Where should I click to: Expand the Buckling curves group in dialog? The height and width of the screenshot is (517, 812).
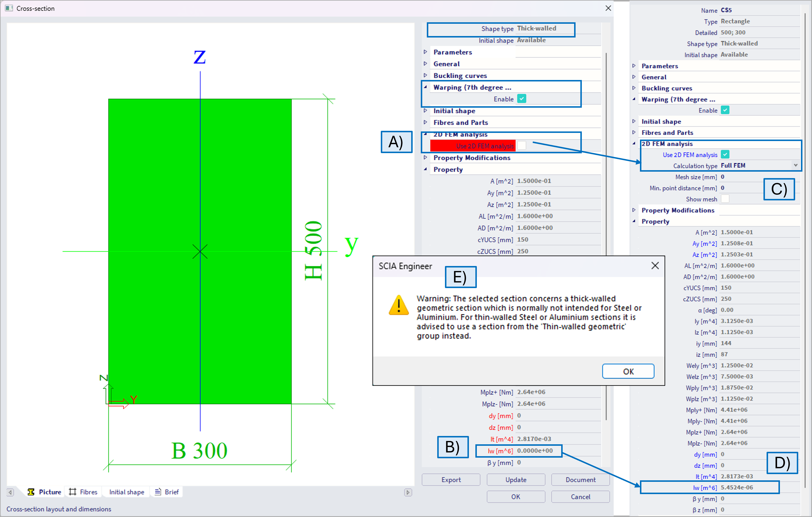click(426, 76)
